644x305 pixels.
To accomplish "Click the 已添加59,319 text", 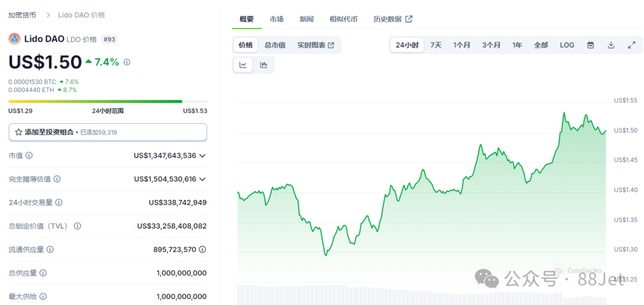I will [x=99, y=133].
